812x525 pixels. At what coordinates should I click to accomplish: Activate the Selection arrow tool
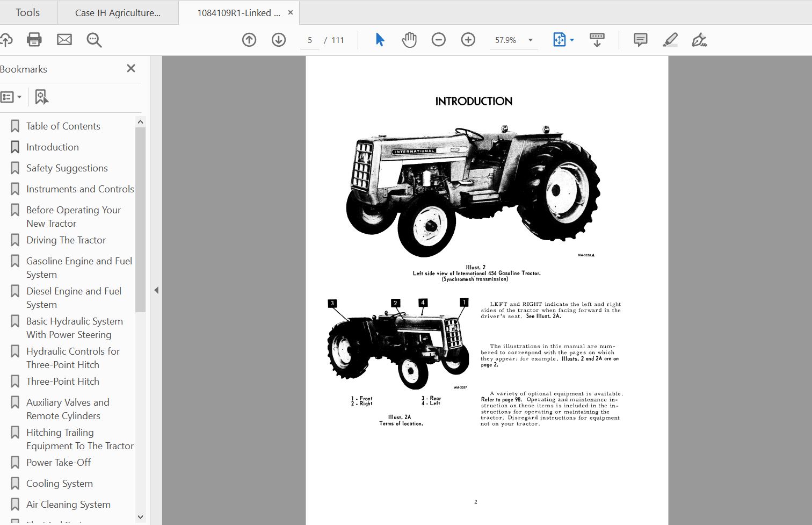[380, 40]
